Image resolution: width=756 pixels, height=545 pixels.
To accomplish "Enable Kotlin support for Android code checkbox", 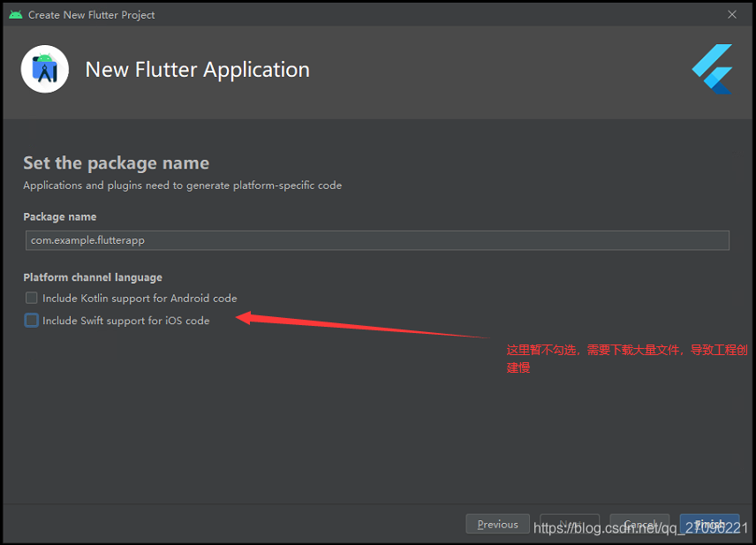I will [31, 298].
